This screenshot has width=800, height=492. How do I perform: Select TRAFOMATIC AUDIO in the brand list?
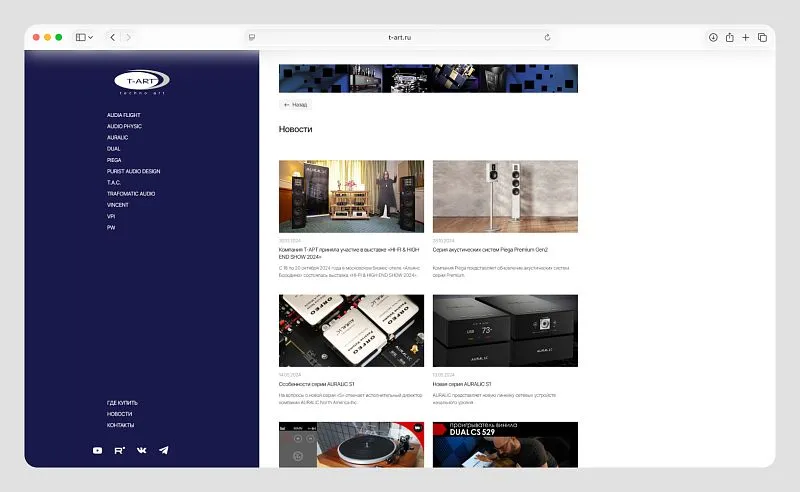pos(131,194)
